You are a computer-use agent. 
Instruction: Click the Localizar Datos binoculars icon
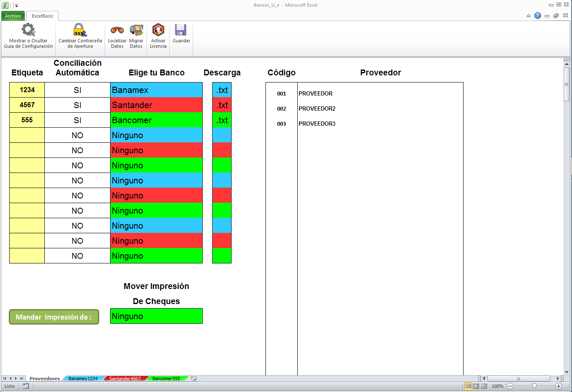tap(117, 31)
